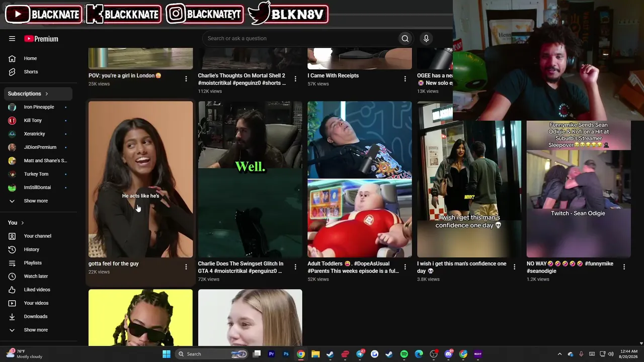Click the 'NO WAY #funnymike' video title

[x=570, y=267]
